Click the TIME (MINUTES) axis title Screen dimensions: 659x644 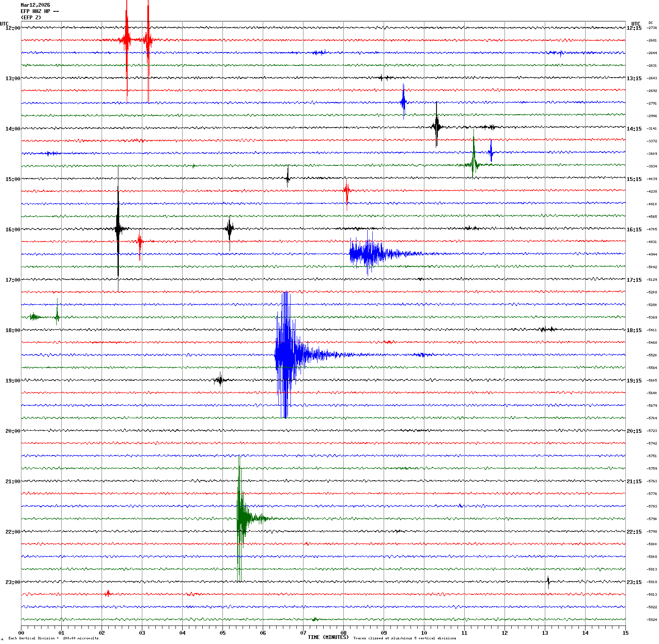328,637
